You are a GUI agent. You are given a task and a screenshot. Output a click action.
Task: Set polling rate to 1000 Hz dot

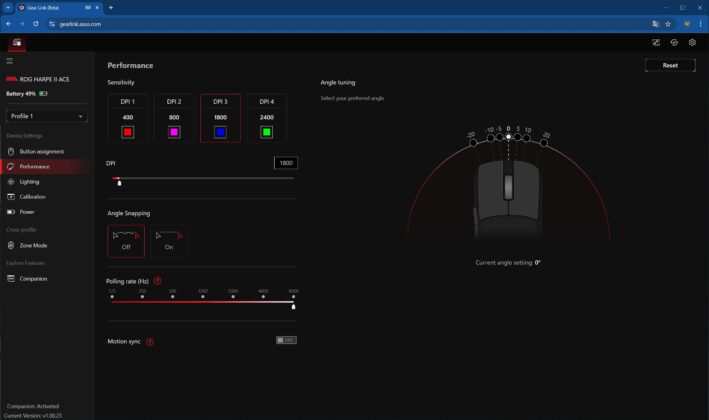click(203, 297)
